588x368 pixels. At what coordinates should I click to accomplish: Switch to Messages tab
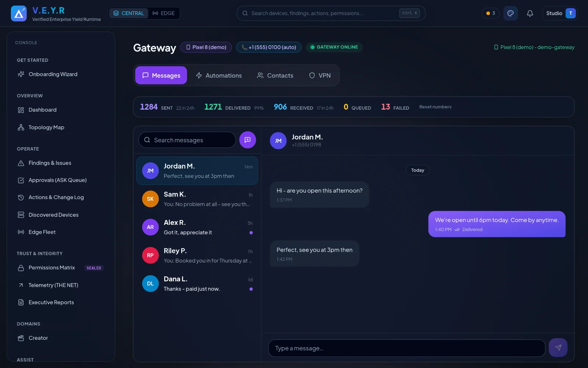[161, 75]
